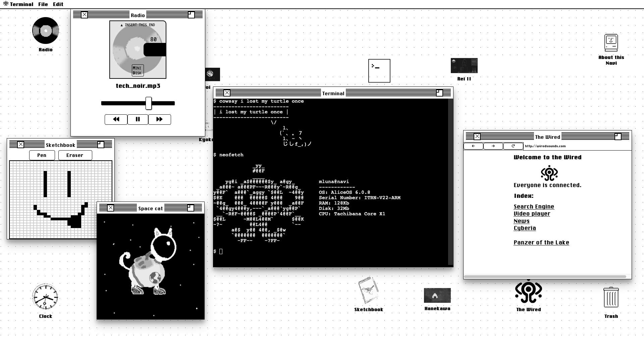Open the Cyberia link
The height and width of the screenshot is (339, 644).
tap(525, 228)
